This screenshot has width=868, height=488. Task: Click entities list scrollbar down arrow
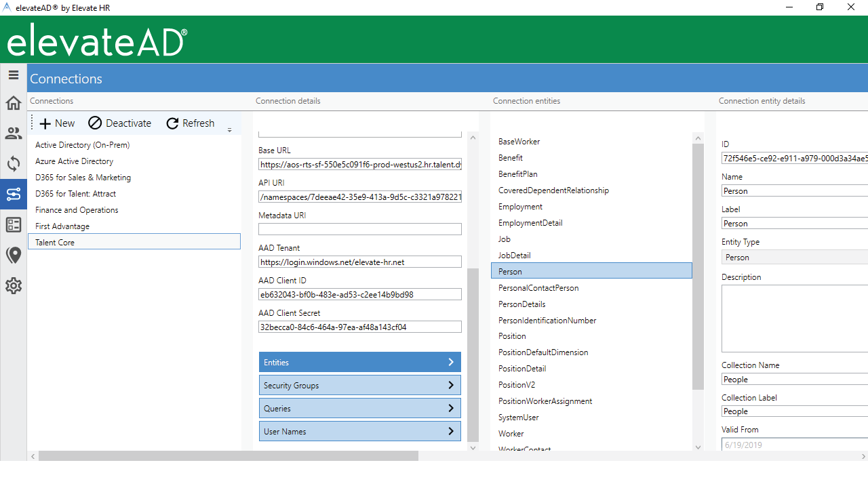pyautogui.click(x=698, y=447)
